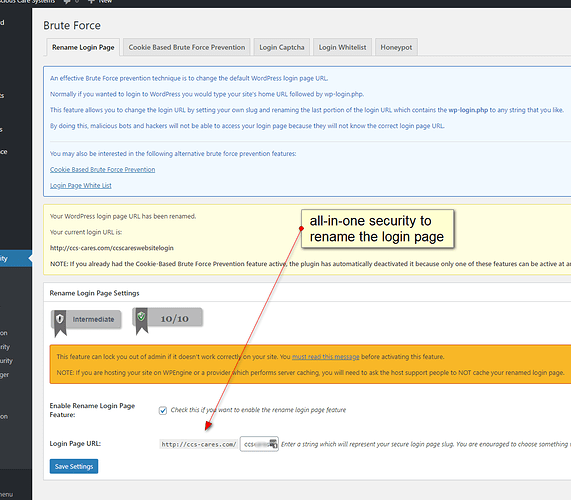Click the http://ccs-cares.com/ URL prefix text
The image size is (571, 500).
(199, 444)
